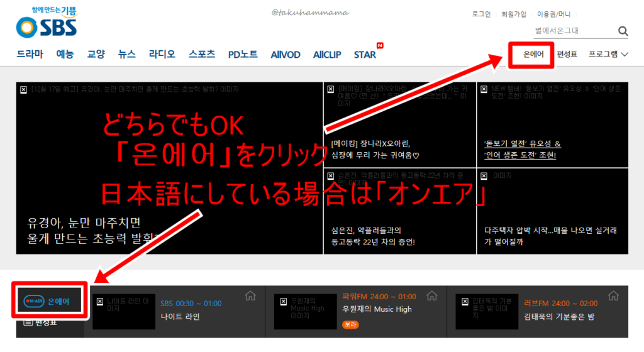Click the SBS logo
644x352 pixels.
pyautogui.click(x=47, y=23)
